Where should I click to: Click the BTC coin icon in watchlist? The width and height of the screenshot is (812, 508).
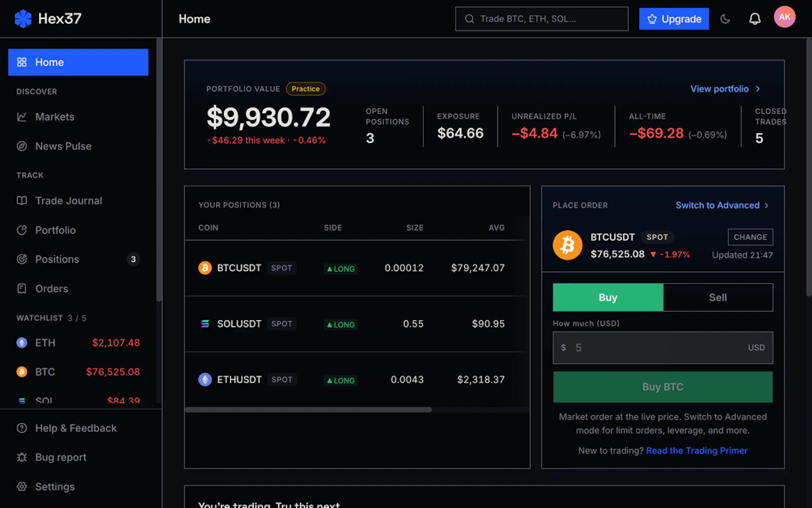(x=22, y=372)
